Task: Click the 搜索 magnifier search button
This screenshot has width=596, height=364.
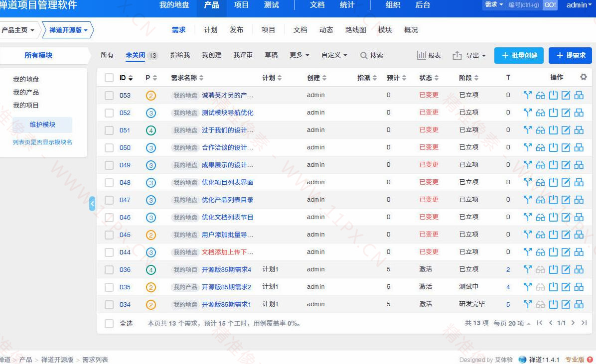Action: point(371,55)
